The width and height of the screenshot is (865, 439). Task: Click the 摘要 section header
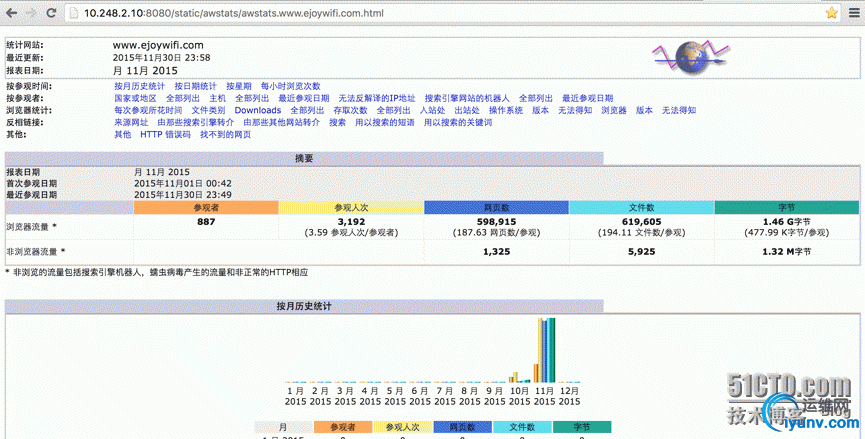304,158
